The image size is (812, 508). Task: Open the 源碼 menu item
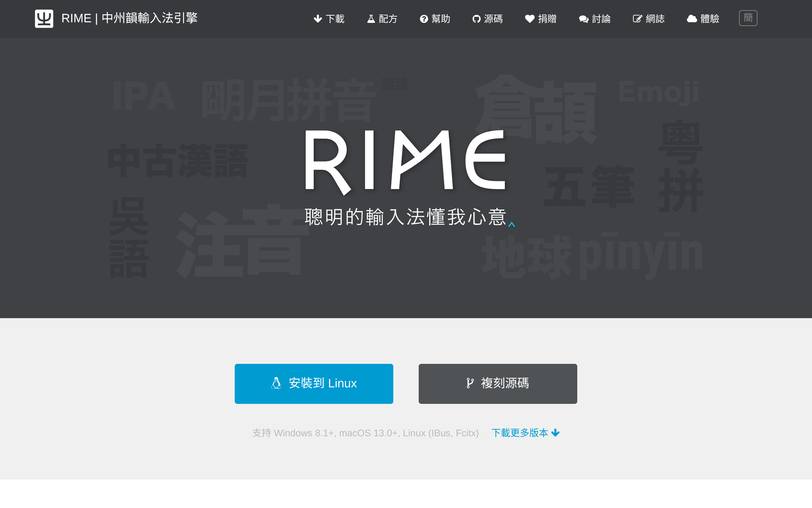click(x=488, y=19)
